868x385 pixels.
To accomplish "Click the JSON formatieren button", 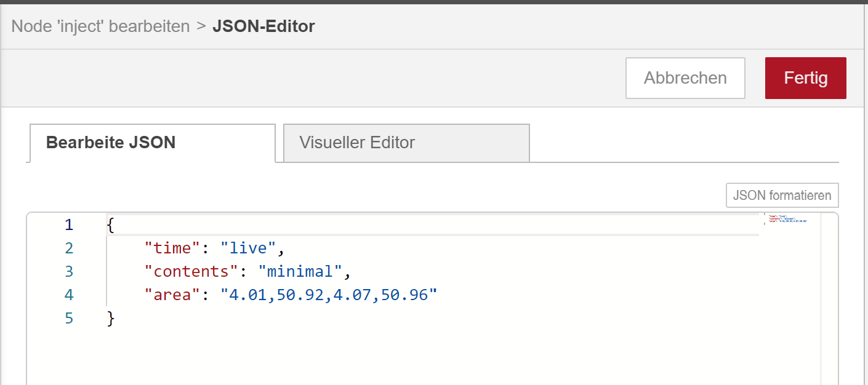I will [782, 196].
